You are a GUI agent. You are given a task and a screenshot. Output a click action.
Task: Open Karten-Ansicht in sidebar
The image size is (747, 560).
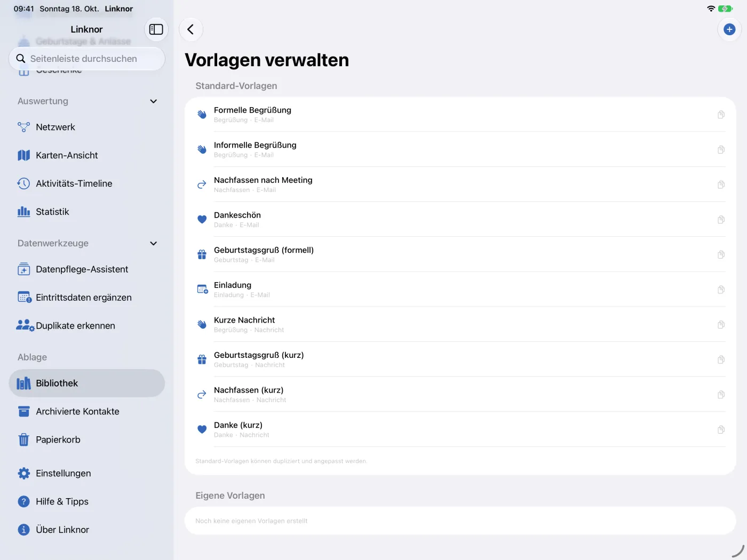pos(87,155)
